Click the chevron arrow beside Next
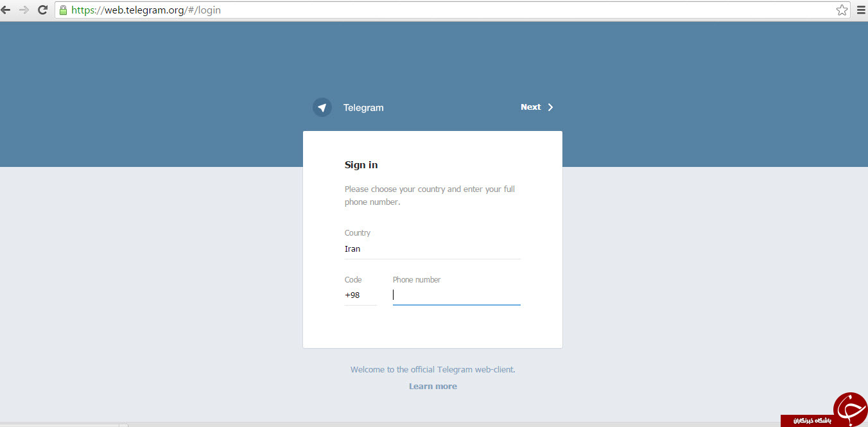The image size is (868, 427). coord(550,107)
